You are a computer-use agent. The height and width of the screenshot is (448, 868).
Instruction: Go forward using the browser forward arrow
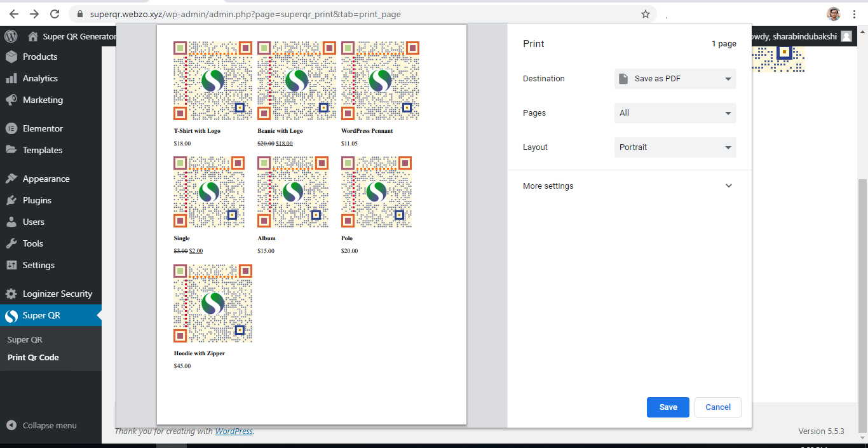coord(34,14)
